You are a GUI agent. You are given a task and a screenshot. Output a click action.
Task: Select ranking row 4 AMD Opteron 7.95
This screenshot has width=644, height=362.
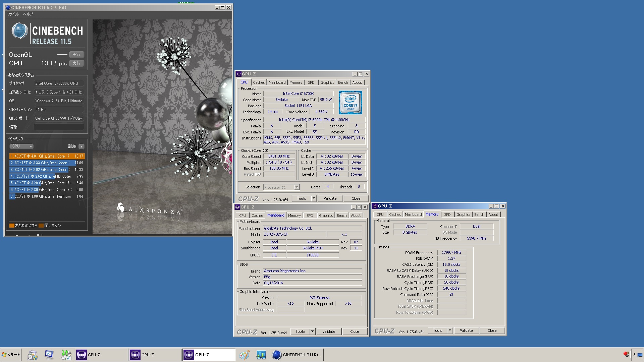[47, 176]
